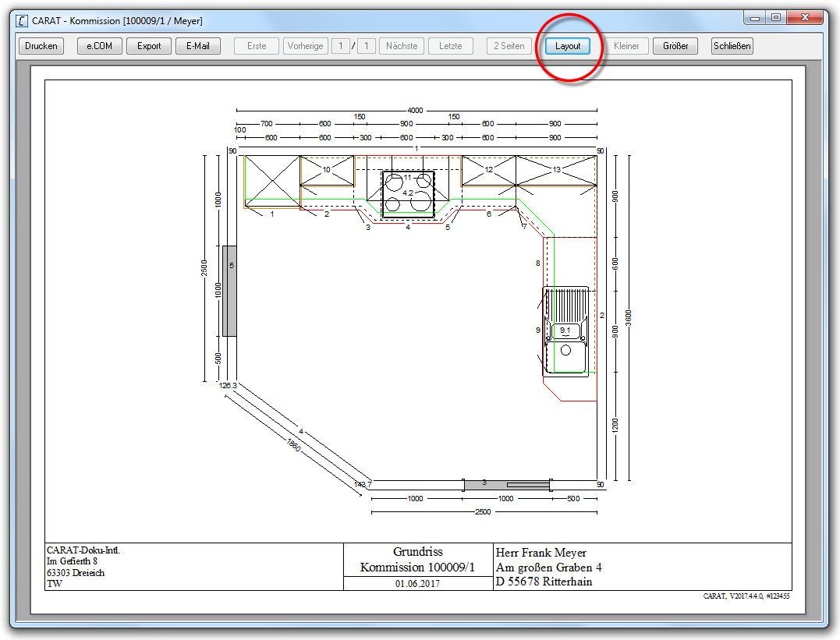
Task: Click the Drucken print button
Action: click(x=41, y=46)
